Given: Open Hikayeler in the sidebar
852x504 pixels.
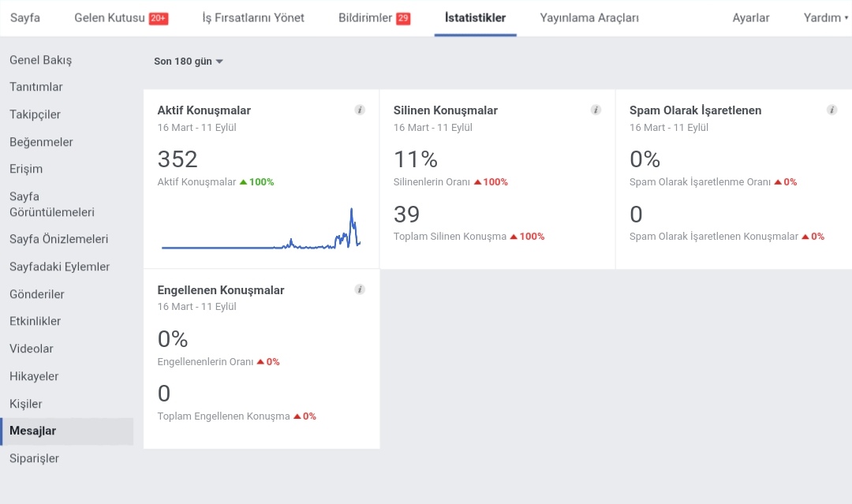Looking at the screenshot, I should click(x=34, y=376).
